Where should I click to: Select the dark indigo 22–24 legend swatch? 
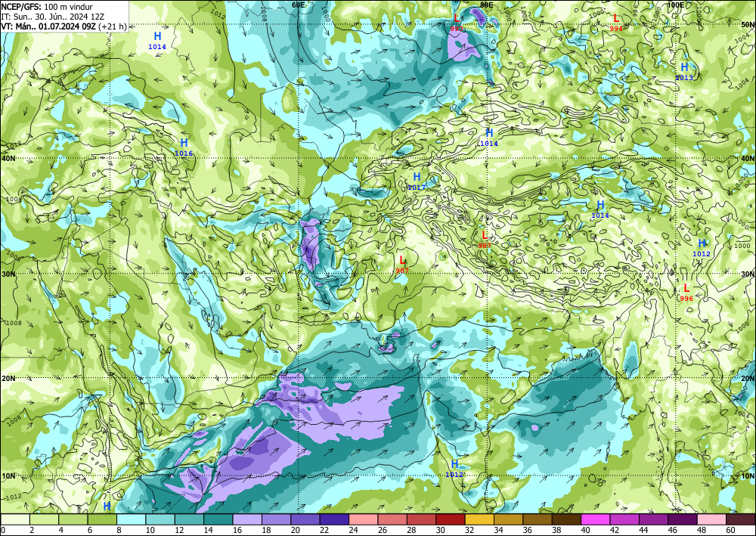click(x=335, y=519)
